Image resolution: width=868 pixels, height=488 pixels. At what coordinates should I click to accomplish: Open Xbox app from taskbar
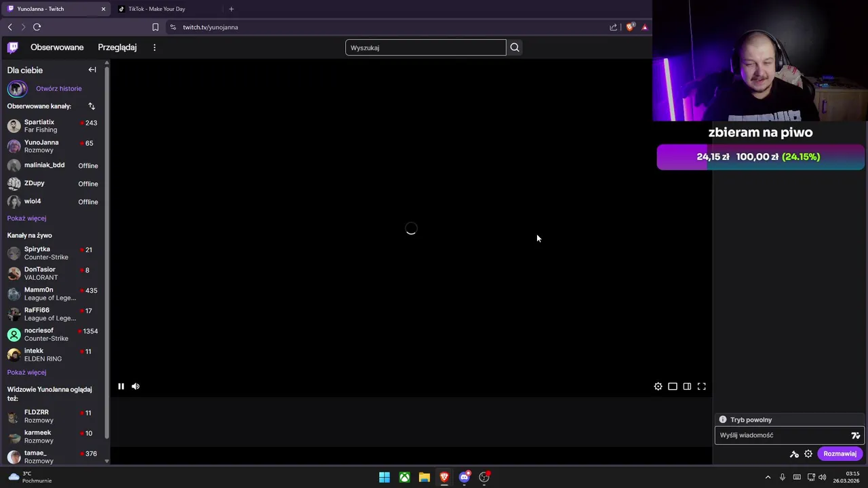[x=404, y=477]
